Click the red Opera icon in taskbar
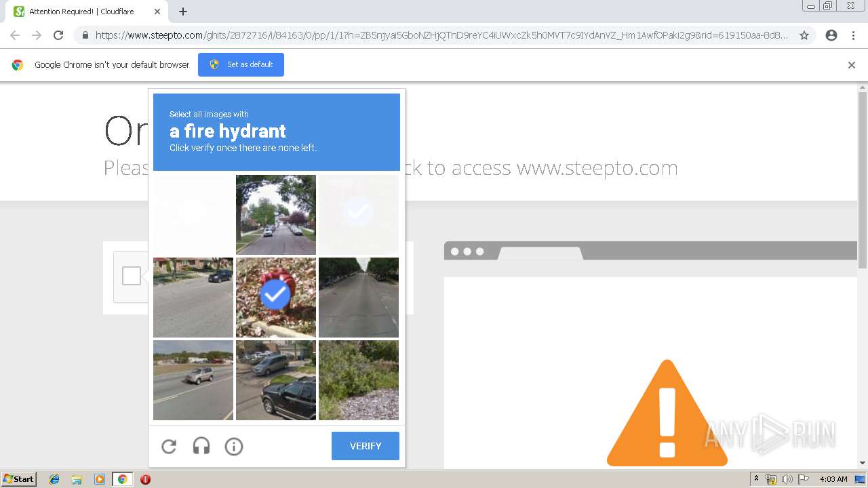The height and width of the screenshot is (488, 868). pos(145,479)
